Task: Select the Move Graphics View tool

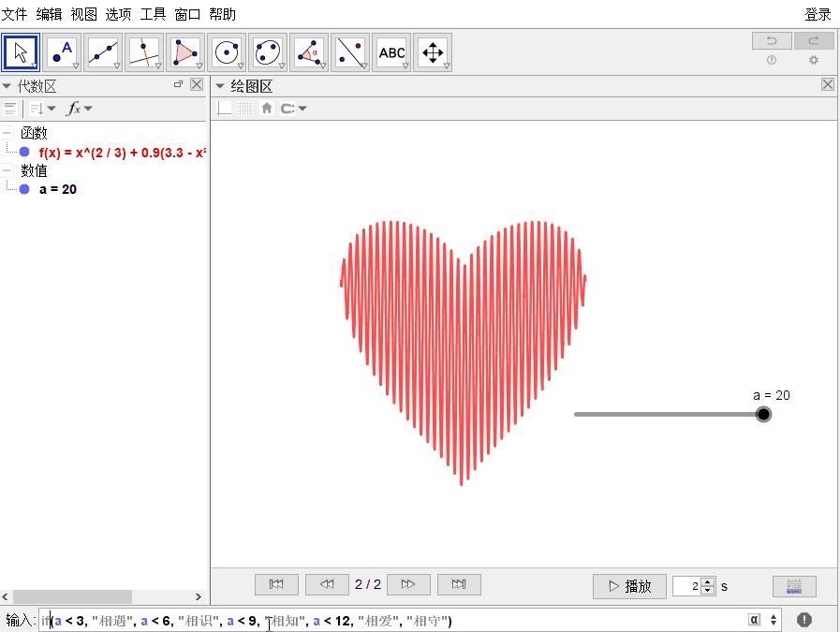Action: point(433,52)
